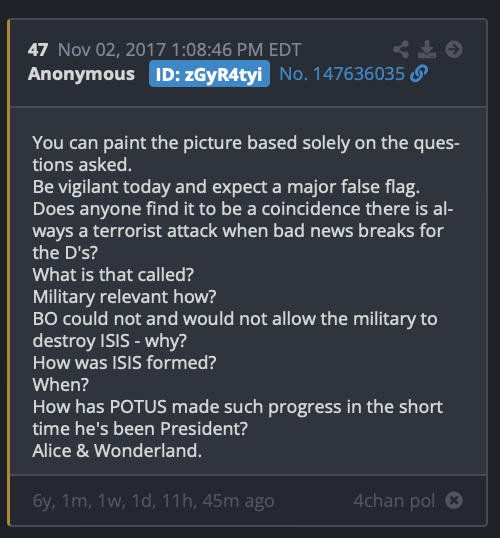
Task: Click the How was ISIS formed line
Action: [124, 363]
